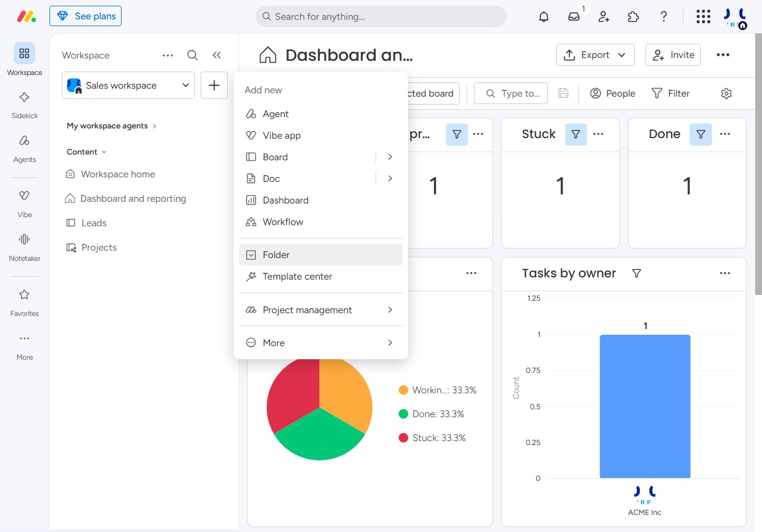Open the People filter

tap(613, 93)
